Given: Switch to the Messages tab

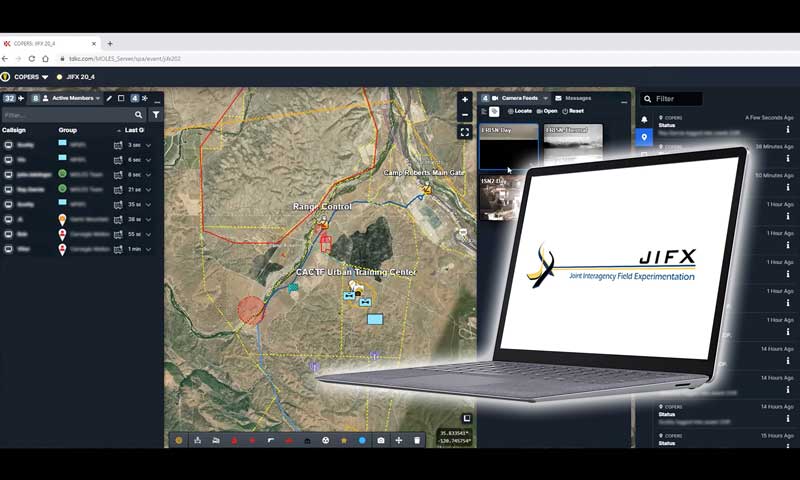Looking at the screenshot, I should (573, 98).
